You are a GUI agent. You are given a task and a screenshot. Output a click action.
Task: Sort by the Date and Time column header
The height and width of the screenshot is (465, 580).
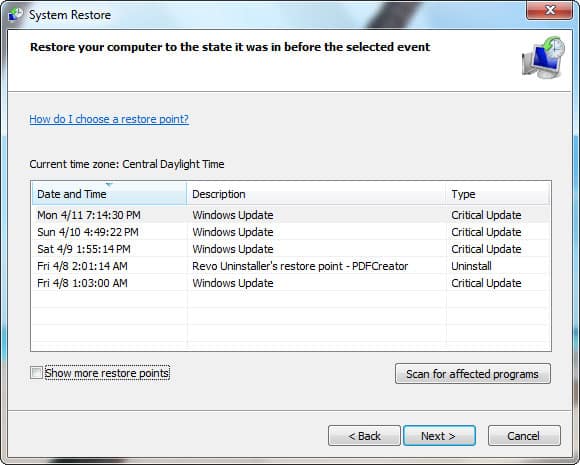pyautogui.click(x=109, y=193)
